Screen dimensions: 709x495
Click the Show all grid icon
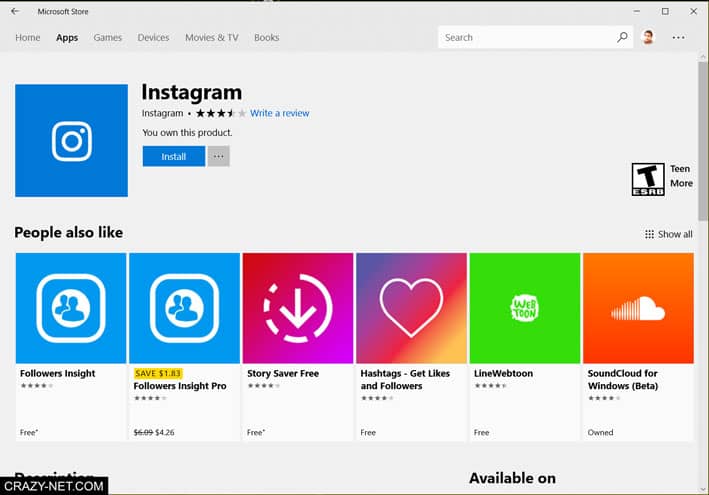[x=649, y=234]
